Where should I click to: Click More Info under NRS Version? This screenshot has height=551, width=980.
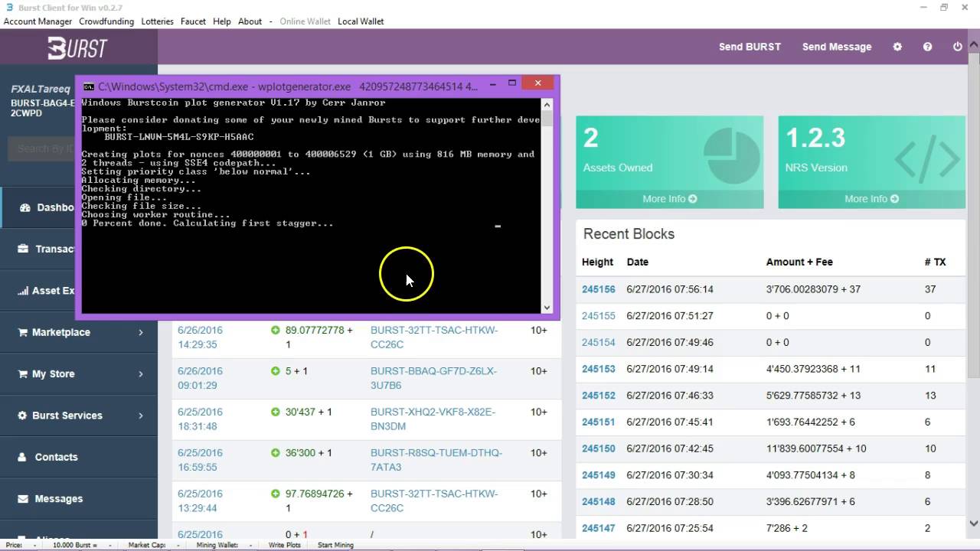point(872,199)
